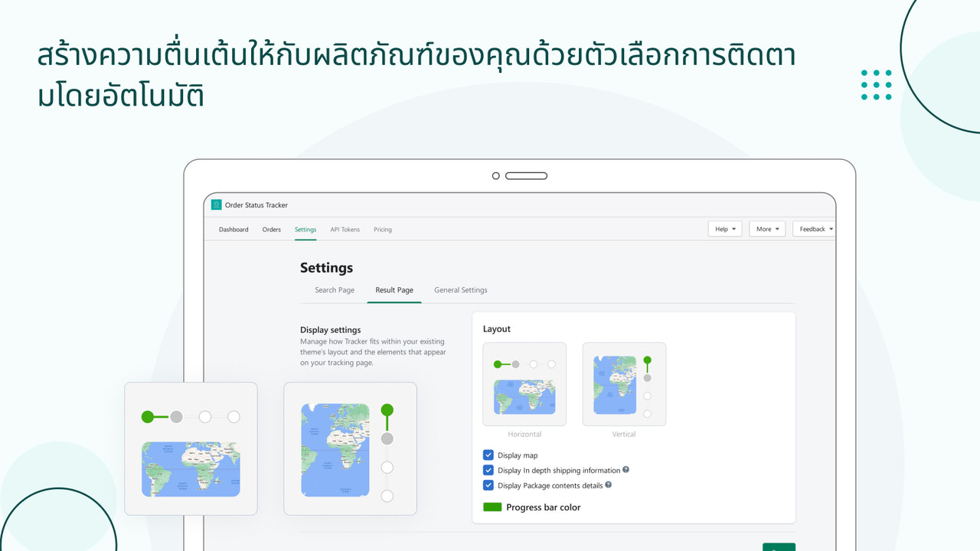Select the Result Page settings tab
The width and height of the screenshot is (980, 551).
pyautogui.click(x=394, y=290)
